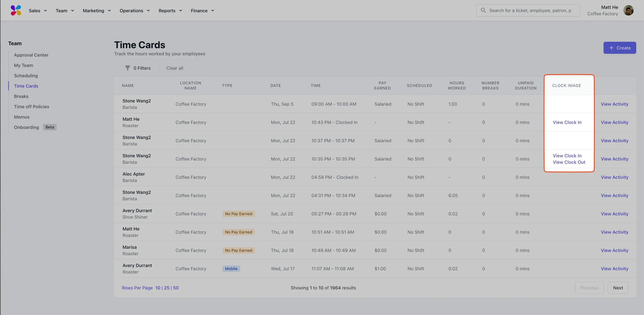This screenshot has height=315, width=644.
Task: Go to Approval Center in sidebar
Action: point(31,55)
